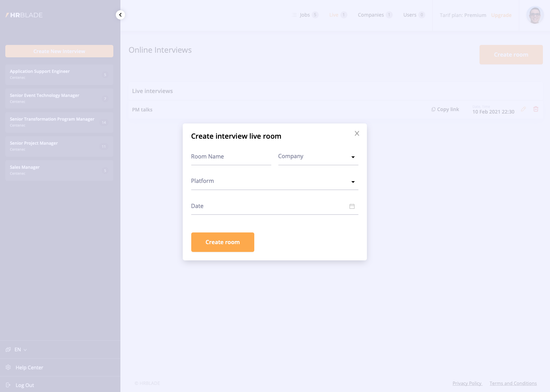Screen dimensions: 550x392
Task: Expand the Platform dropdown
Action: pyautogui.click(x=353, y=182)
